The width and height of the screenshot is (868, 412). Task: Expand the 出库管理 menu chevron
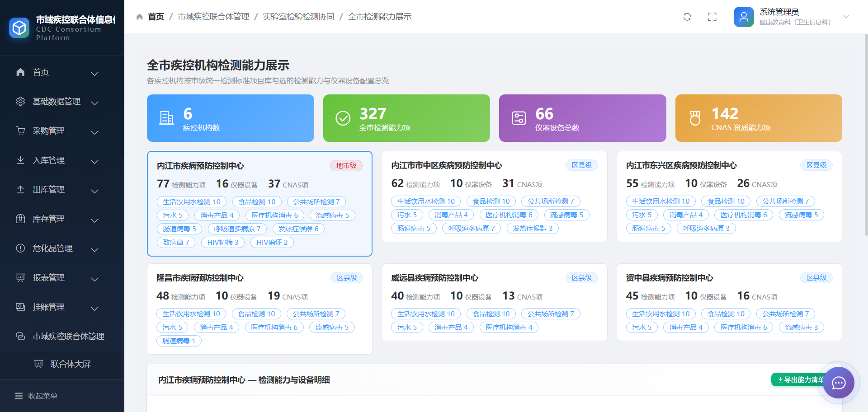click(x=94, y=191)
